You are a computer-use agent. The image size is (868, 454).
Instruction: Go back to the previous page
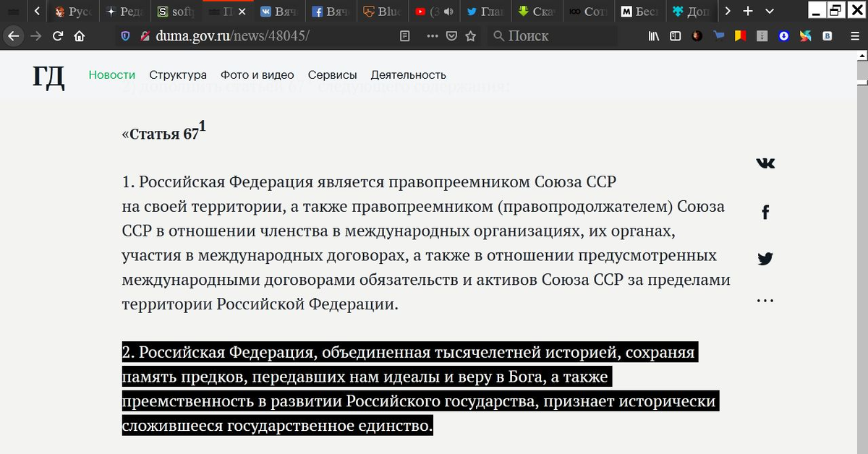coord(14,35)
